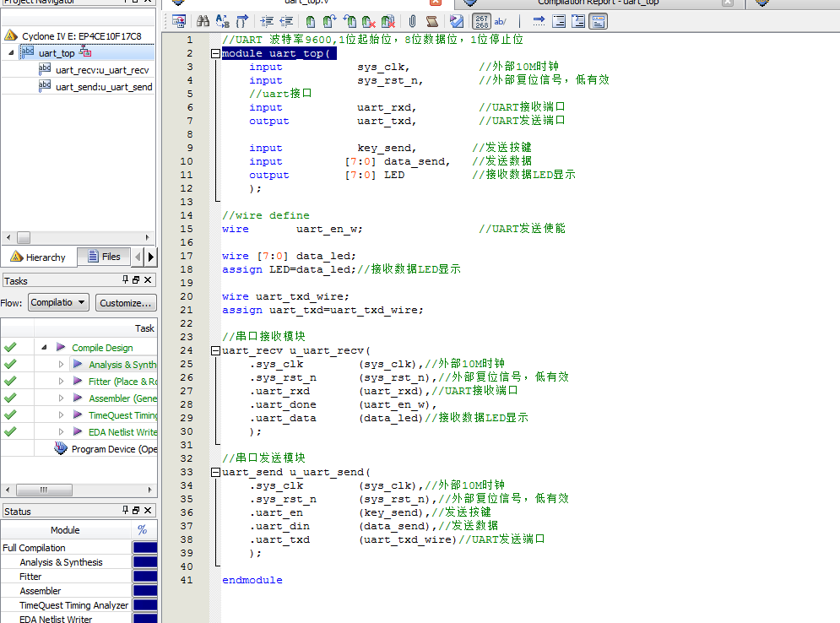
Task: Click the Program Device icon
Action: click(x=61, y=449)
